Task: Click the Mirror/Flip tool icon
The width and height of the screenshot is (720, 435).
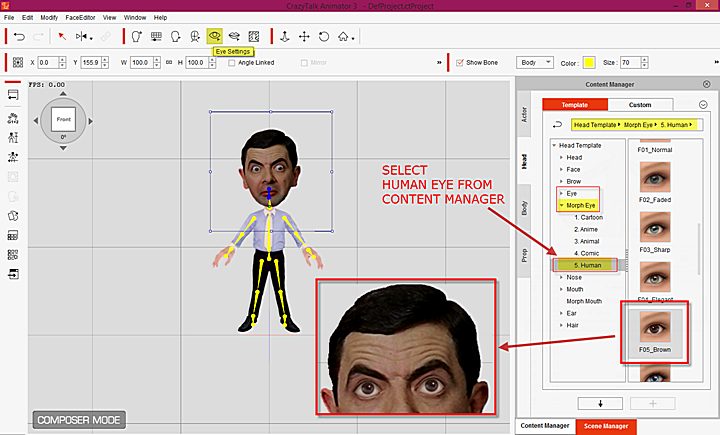Action: pyautogui.click(x=84, y=36)
